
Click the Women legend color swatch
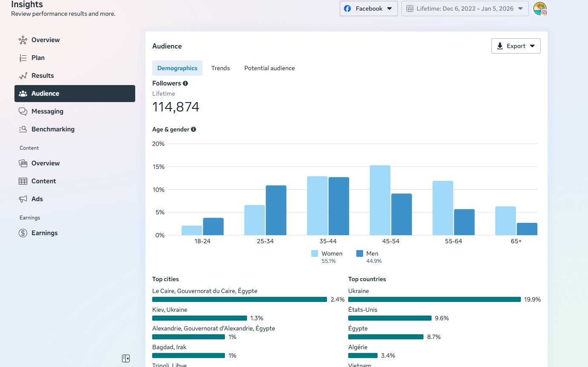[x=315, y=253]
